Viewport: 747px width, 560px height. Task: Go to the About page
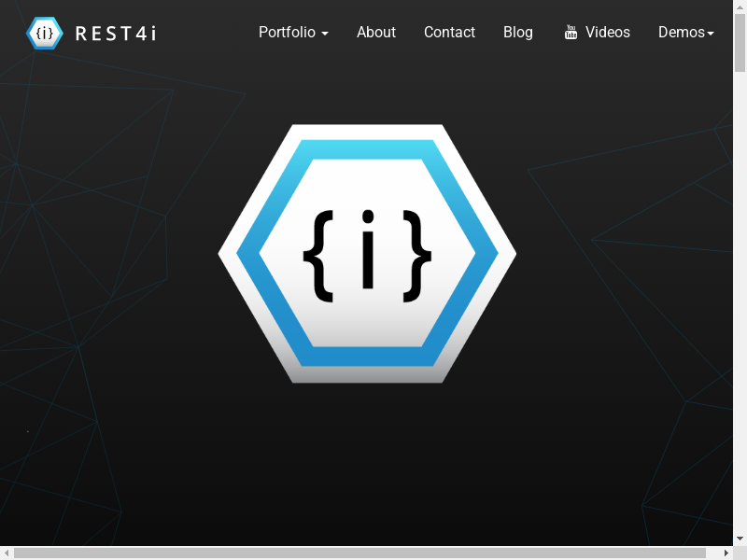(376, 33)
